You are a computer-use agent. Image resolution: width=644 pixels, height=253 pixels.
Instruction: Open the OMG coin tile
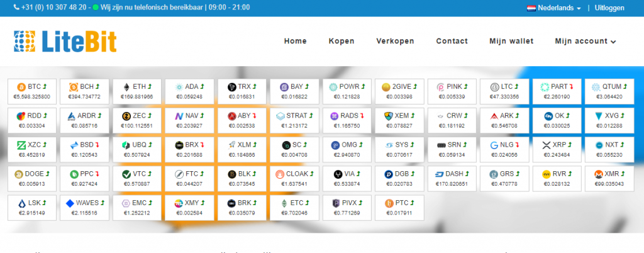(347, 150)
